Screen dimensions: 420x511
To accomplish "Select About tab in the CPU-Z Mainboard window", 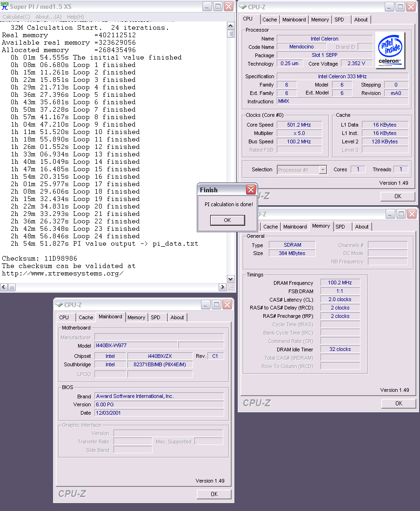I will coord(177,317).
